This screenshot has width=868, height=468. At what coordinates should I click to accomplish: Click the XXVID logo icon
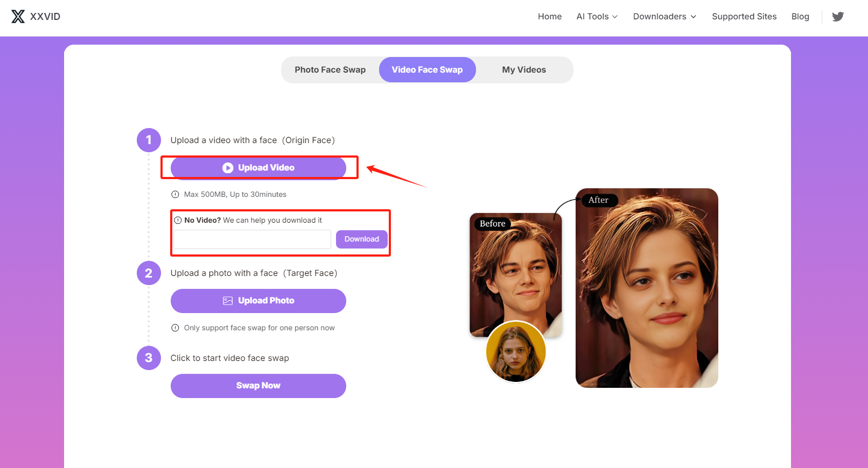coord(18,17)
